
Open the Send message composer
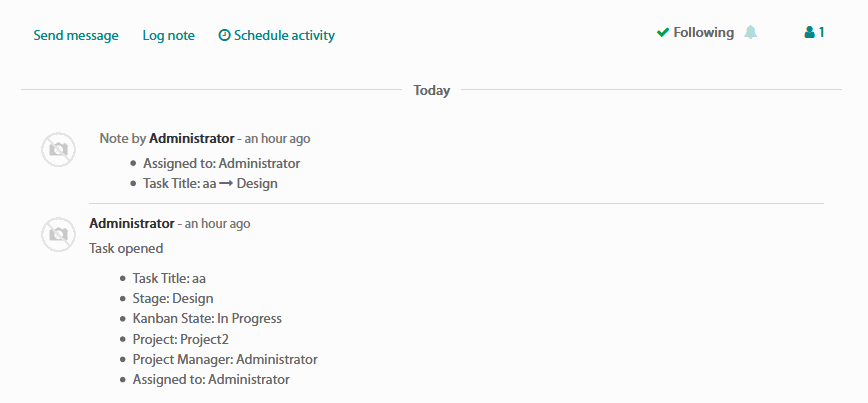[x=76, y=36]
